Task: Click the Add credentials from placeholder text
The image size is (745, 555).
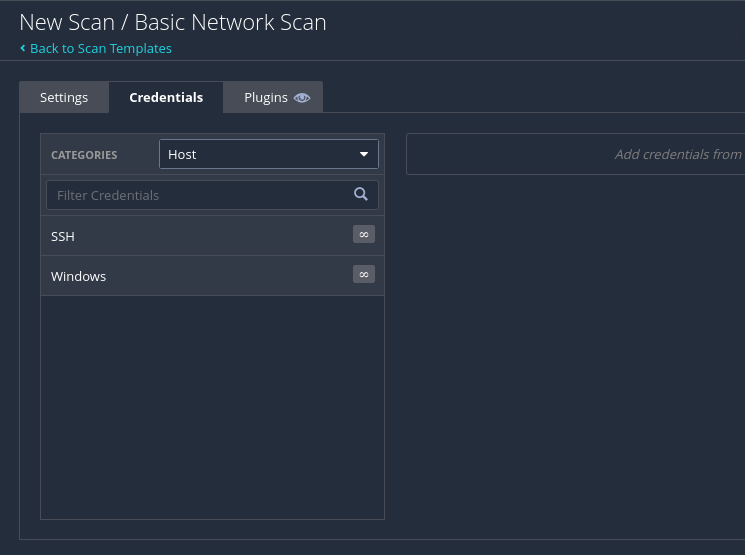Action: coord(678,154)
